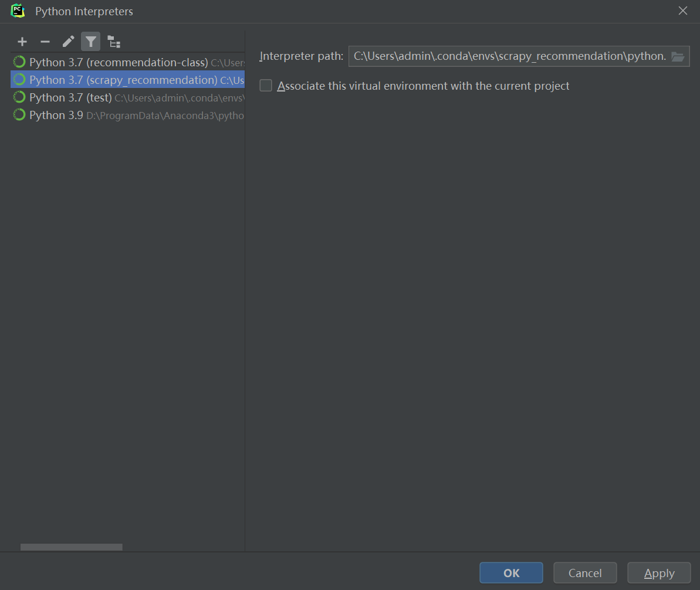Viewport: 700px width, 590px height.
Task: Click the plus icon to add interpreter
Action: (22, 42)
